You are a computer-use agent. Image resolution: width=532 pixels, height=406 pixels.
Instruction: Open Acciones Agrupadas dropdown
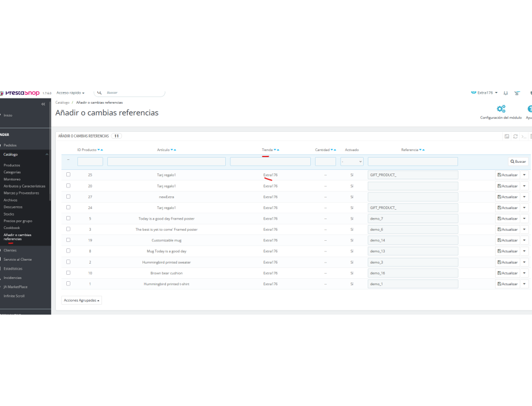pos(82,301)
